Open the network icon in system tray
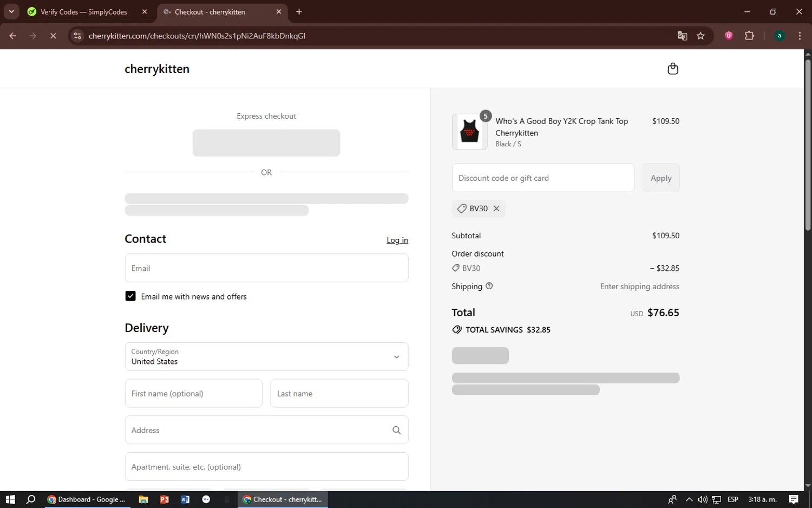This screenshot has width=812, height=508. coord(717,499)
